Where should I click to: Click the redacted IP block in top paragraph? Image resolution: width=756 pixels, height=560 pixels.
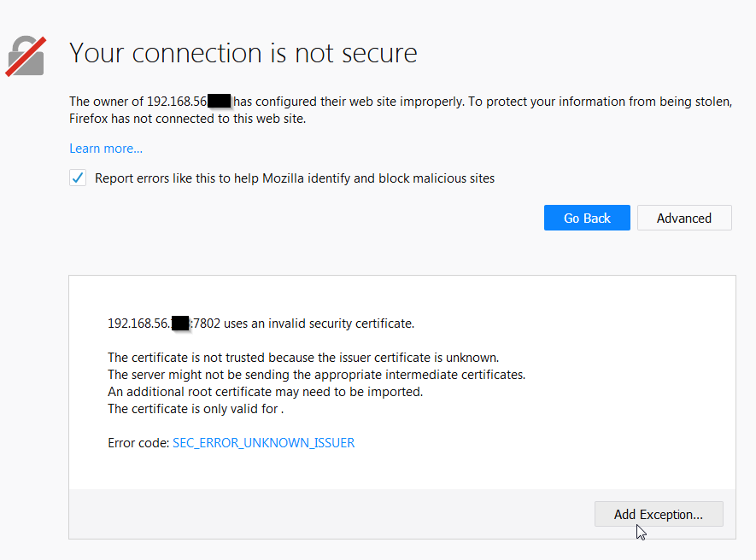click(220, 102)
